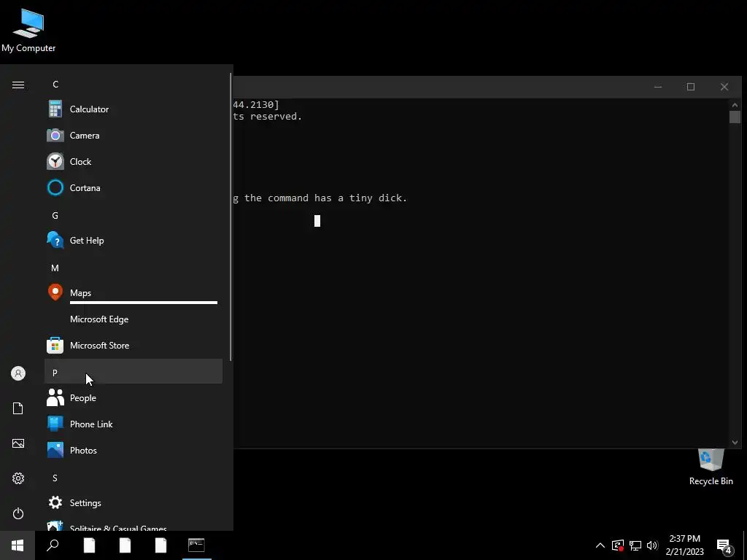The image size is (747, 560).
Task: Launch the People app
Action: point(133,397)
